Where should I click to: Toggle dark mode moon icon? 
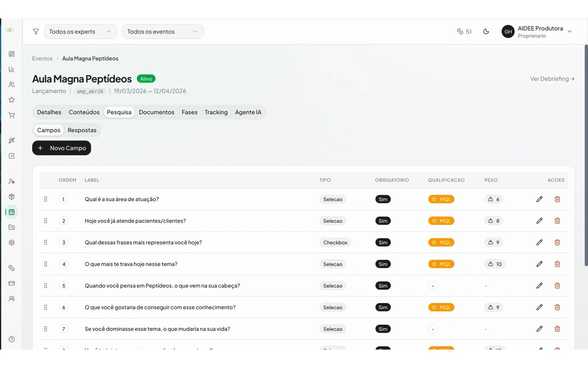click(486, 31)
